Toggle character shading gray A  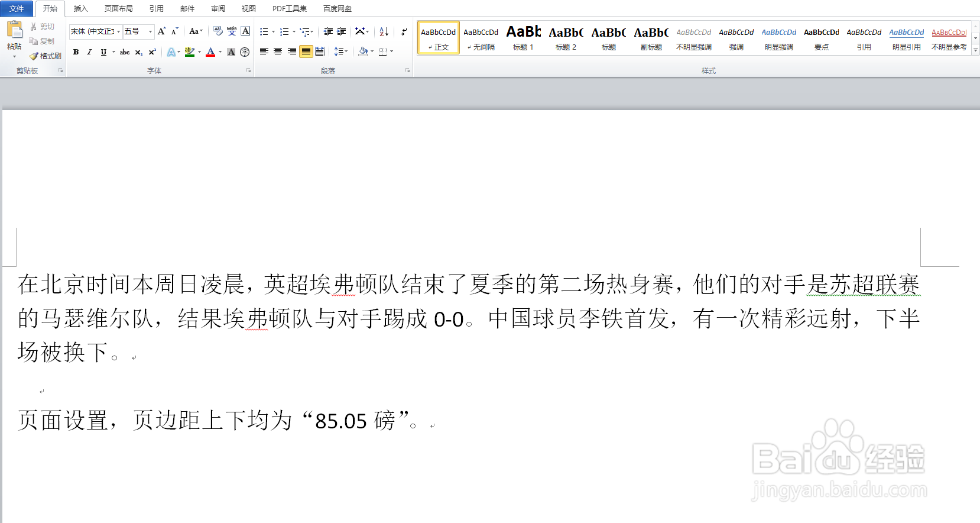coord(231,52)
